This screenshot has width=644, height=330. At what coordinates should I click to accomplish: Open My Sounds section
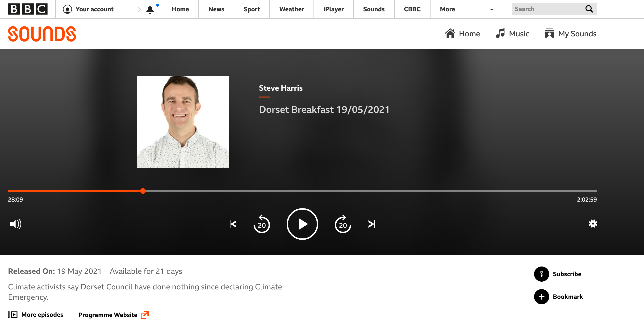[570, 34]
